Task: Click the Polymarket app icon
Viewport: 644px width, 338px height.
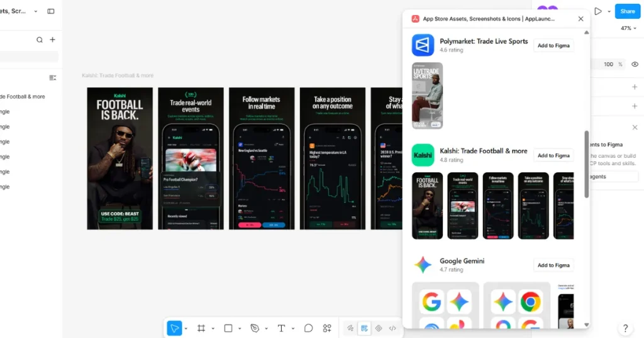Action: tap(423, 45)
